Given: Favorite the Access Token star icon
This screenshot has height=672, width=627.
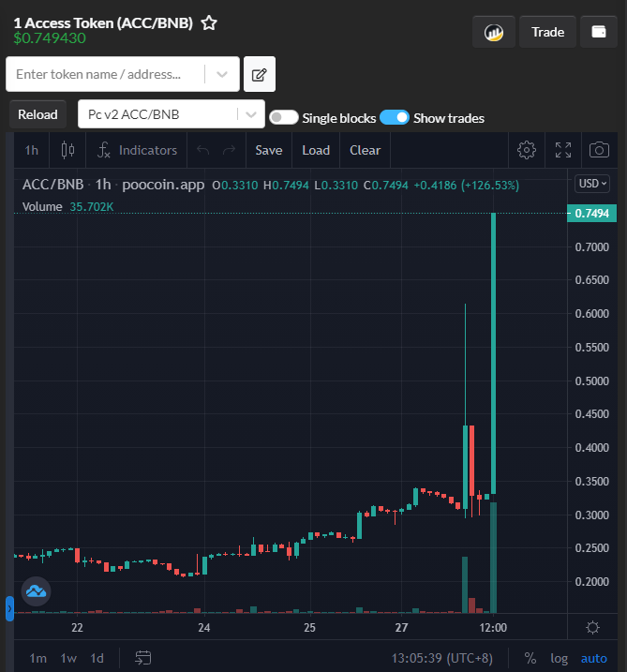Looking at the screenshot, I should (x=209, y=22).
